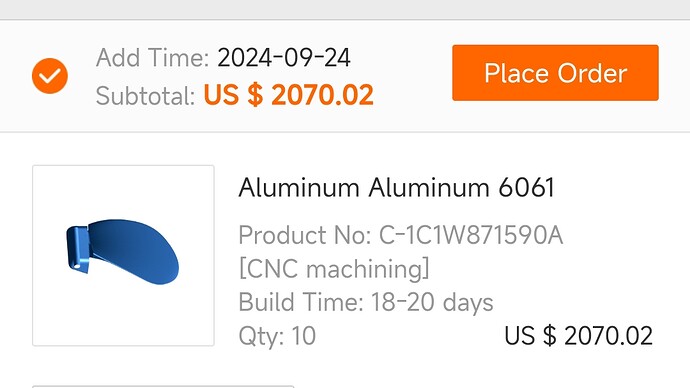Click the Add Time: label

(152, 58)
